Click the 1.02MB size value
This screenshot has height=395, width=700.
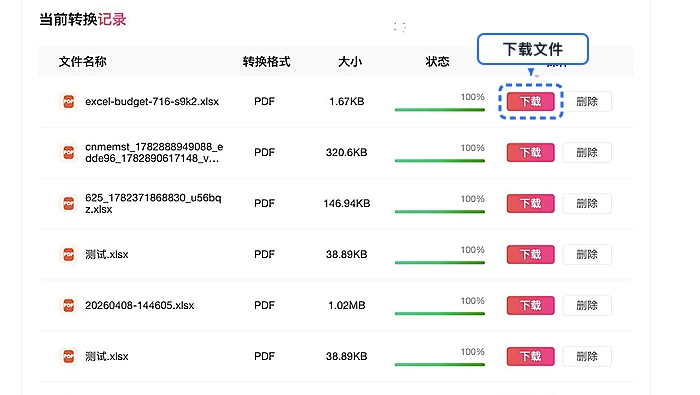[346, 305]
